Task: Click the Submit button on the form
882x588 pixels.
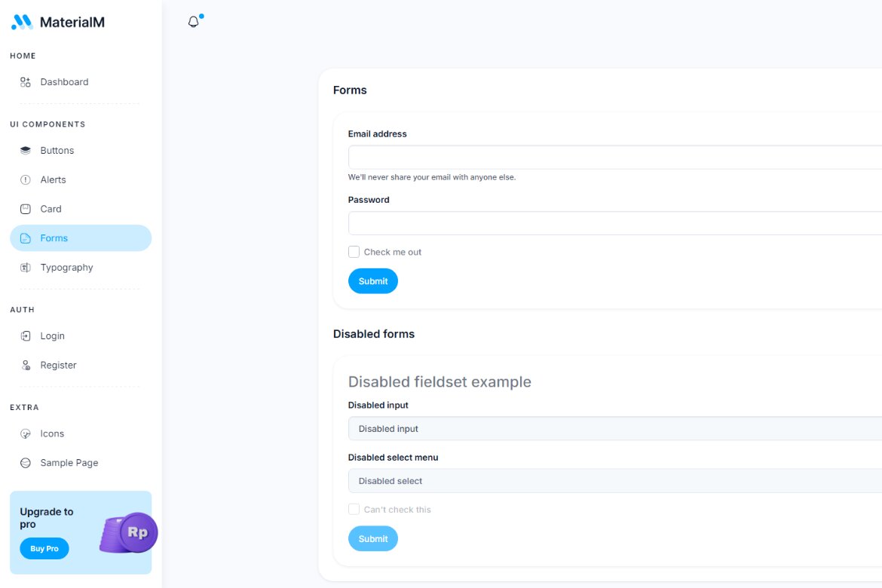Action: [x=372, y=280]
